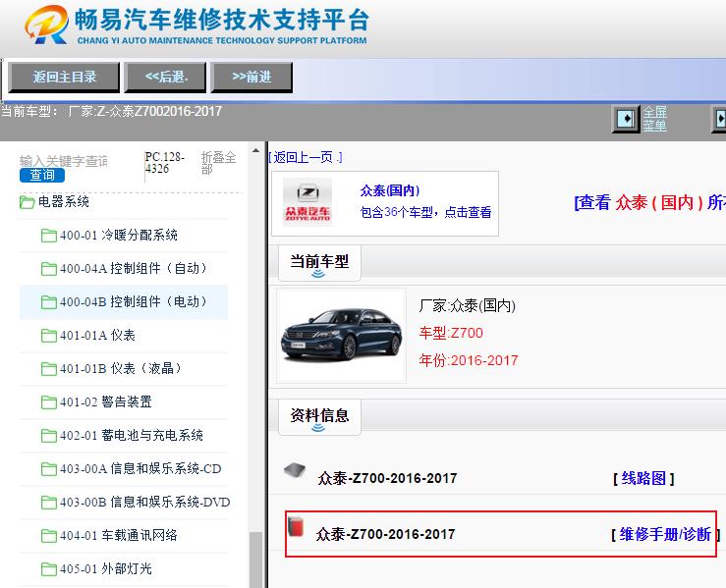726x588 pixels.
Task: Click the gray icon of 线路图 row
Action: pos(295,470)
